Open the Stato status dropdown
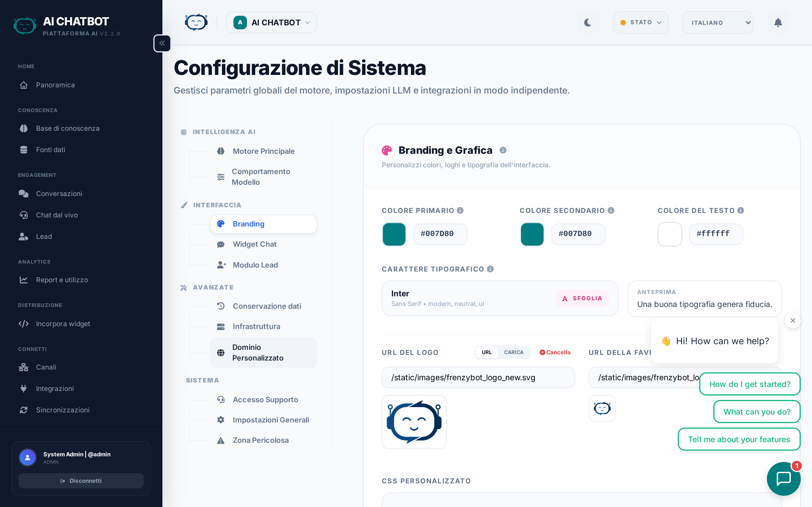 (x=641, y=23)
